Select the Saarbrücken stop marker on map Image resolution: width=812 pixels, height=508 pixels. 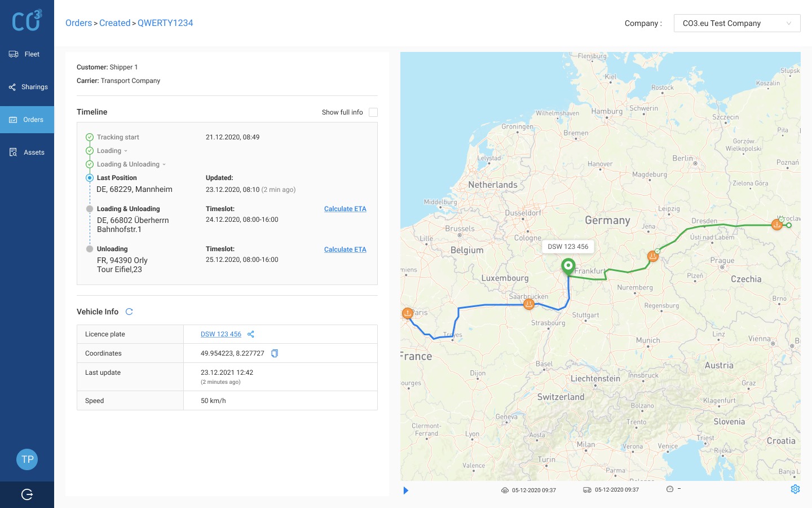[528, 304]
